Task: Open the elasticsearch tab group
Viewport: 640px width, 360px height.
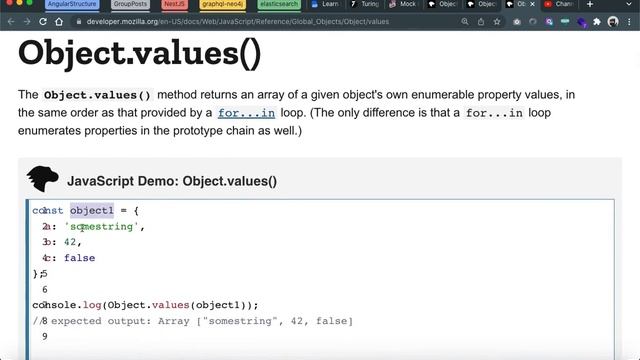Action: [x=279, y=4]
